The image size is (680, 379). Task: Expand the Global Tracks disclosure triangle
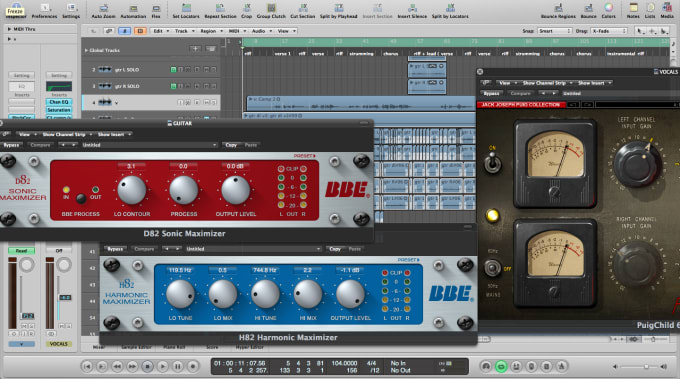pos(86,50)
